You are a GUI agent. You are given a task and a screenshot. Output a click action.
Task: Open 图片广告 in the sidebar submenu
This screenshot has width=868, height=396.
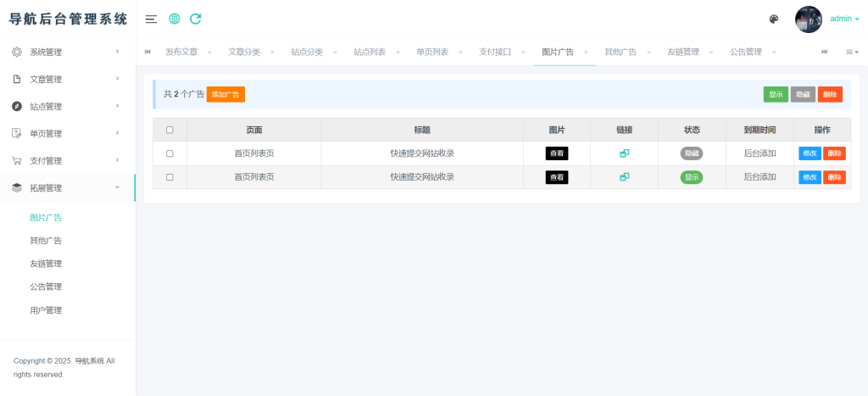46,218
